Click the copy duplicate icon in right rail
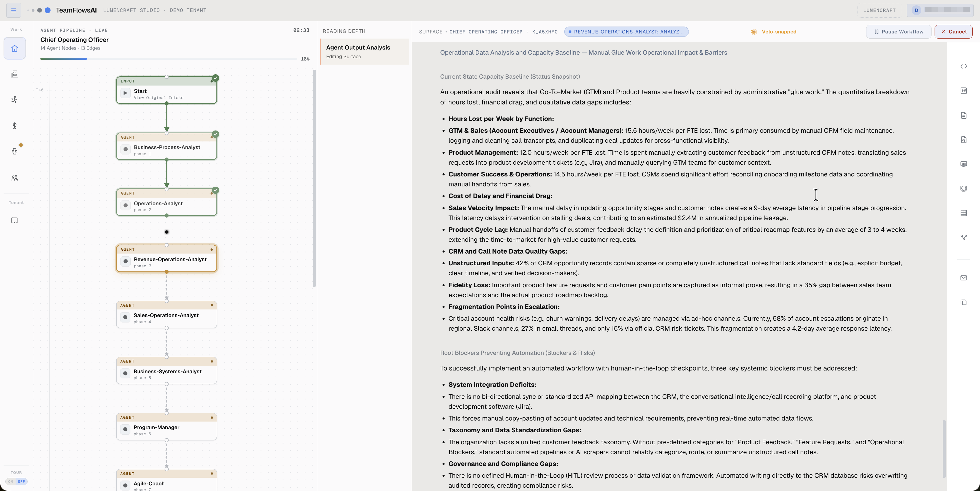 [964, 302]
